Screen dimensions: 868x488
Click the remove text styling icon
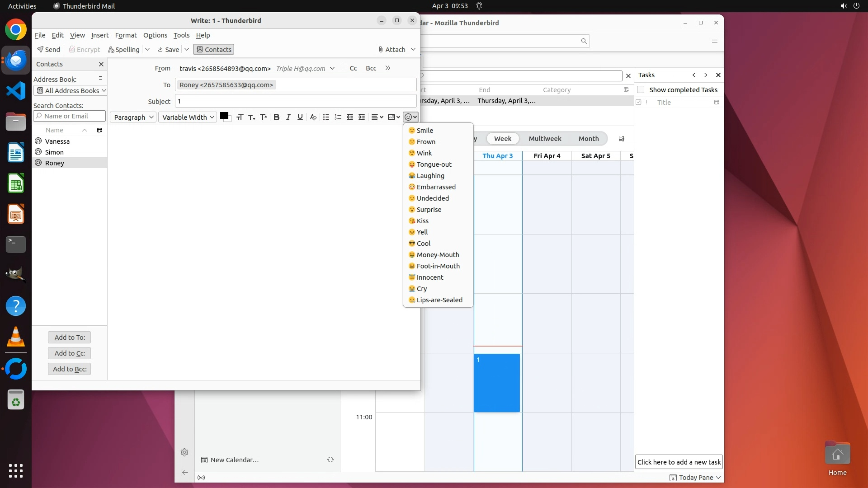(x=313, y=117)
